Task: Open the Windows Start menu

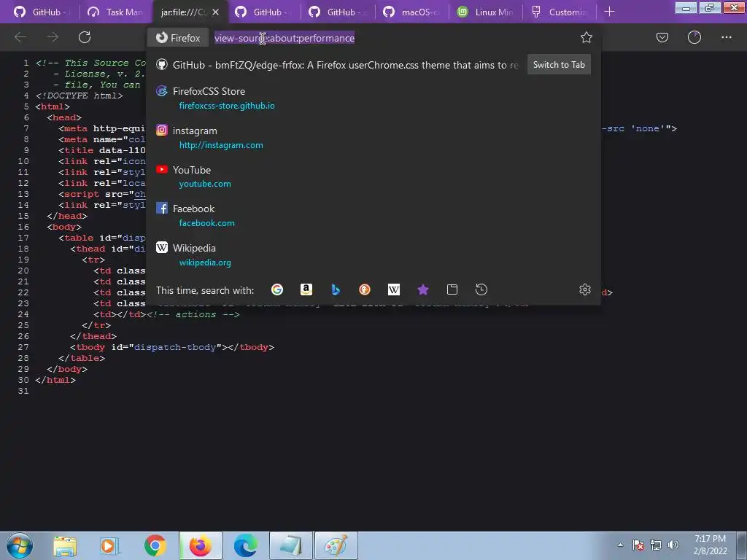Action: tap(20, 545)
